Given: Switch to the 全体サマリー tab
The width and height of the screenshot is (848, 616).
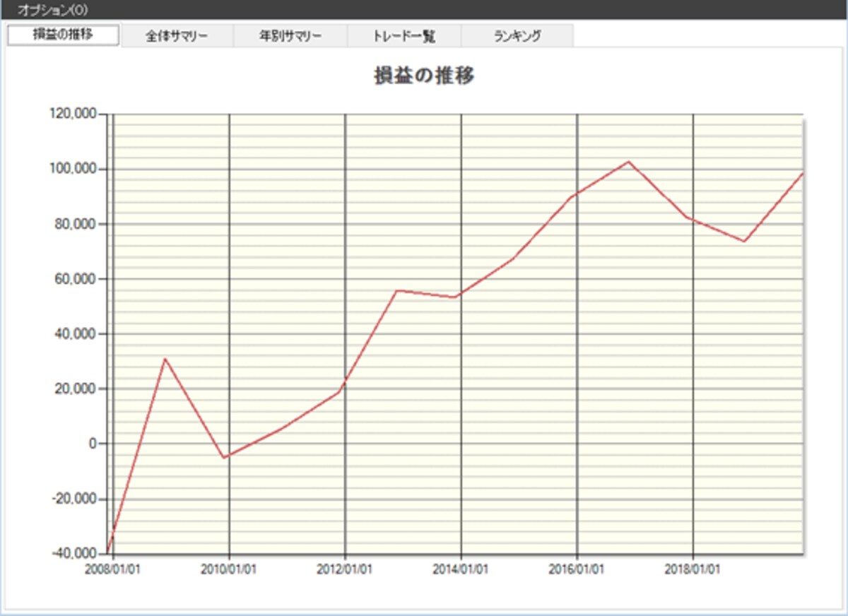Looking at the screenshot, I should click(x=177, y=37).
